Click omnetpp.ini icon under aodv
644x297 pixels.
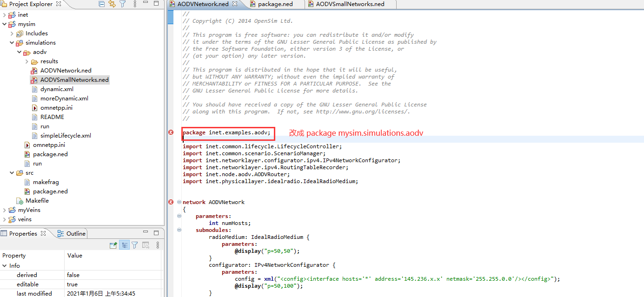click(35, 108)
